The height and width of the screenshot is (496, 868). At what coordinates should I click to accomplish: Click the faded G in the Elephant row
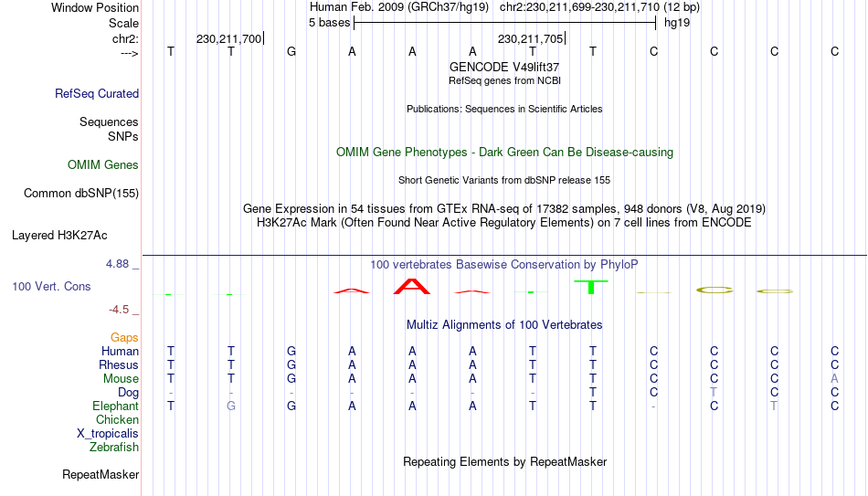tap(231, 406)
